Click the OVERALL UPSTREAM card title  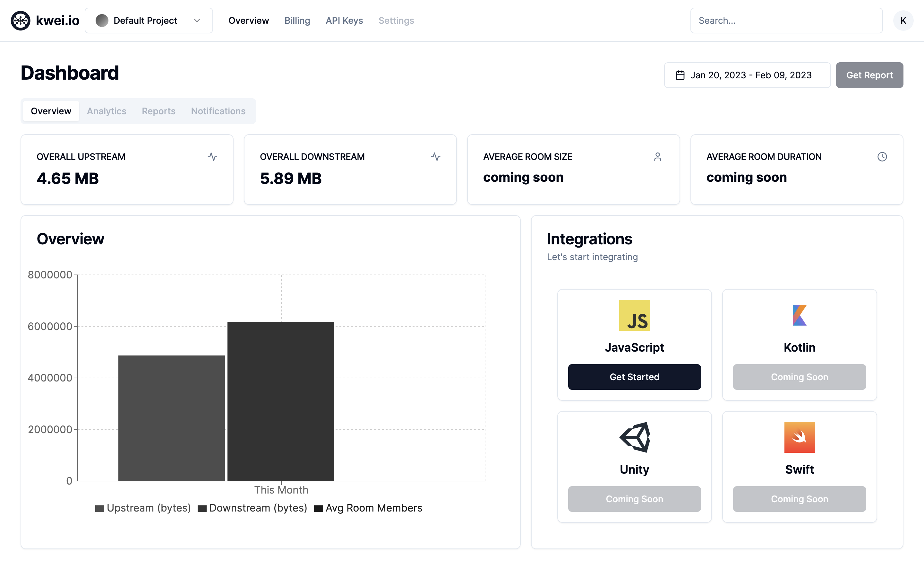81,157
